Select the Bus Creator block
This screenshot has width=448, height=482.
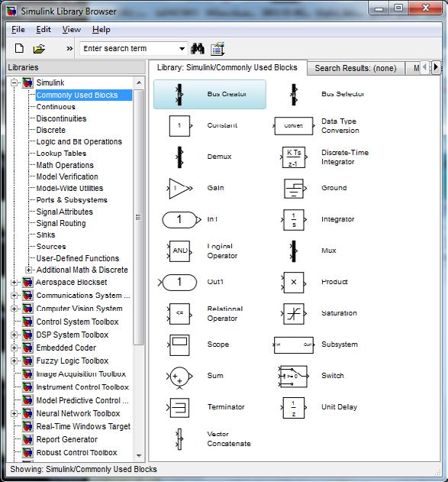(210, 95)
